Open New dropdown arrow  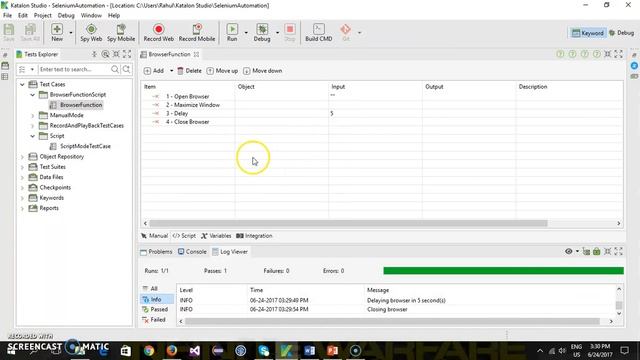click(x=71, y=33)
